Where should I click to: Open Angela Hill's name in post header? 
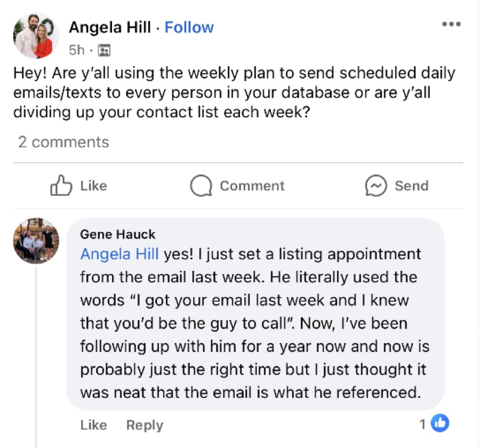(x=110, y=27)
